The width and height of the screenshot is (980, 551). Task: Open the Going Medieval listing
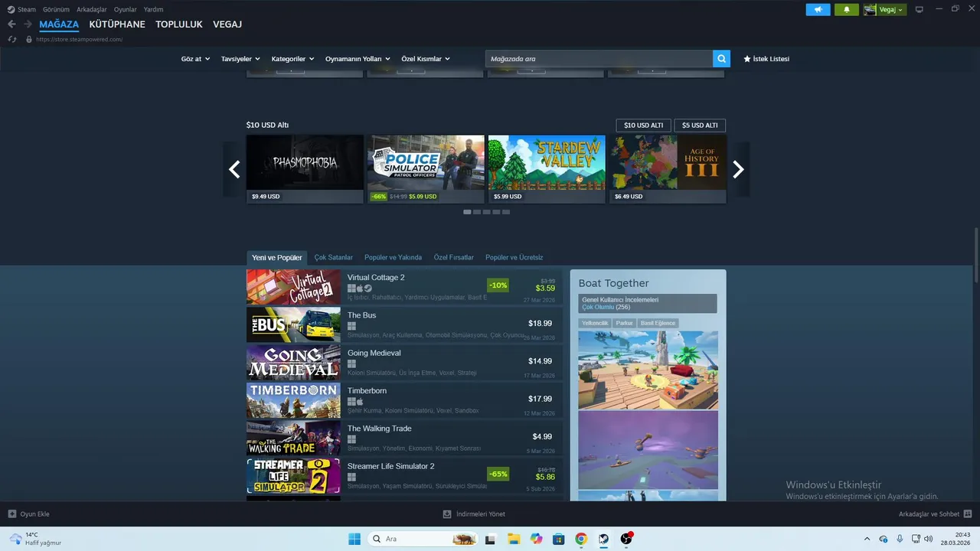click(404, 362)
